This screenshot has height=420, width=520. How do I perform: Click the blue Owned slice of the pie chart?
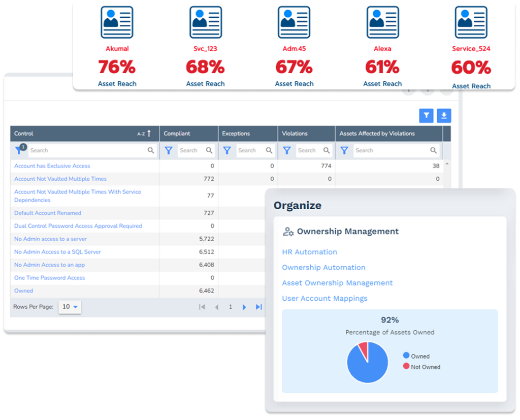(x=366, y=367)
